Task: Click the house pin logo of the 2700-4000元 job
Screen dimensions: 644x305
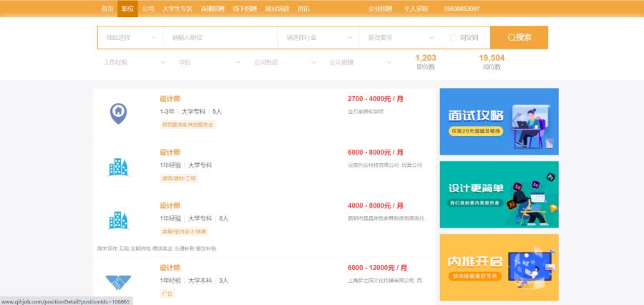Action: coord(118,112)
